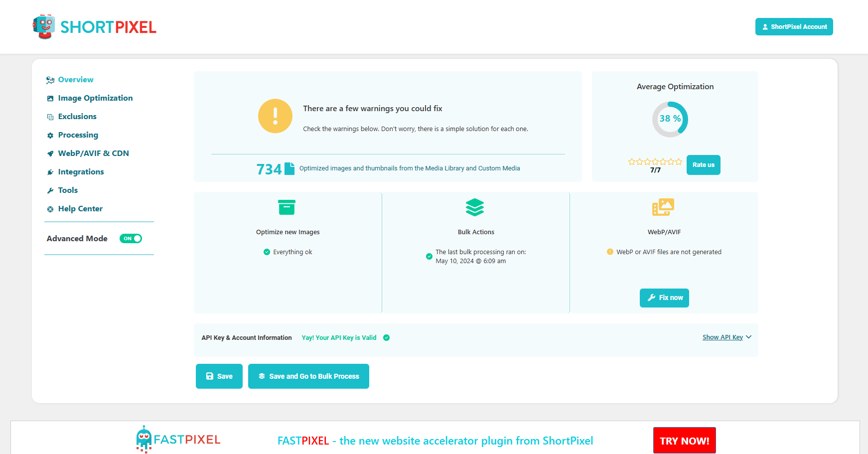
Task: Click the star rating row
Action: 655,162
